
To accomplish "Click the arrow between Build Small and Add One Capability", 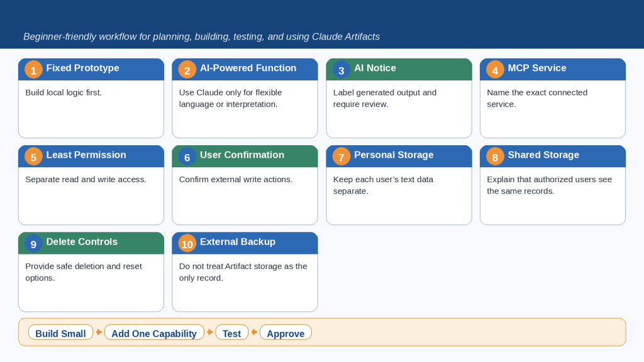I will [x=99, y=332].
